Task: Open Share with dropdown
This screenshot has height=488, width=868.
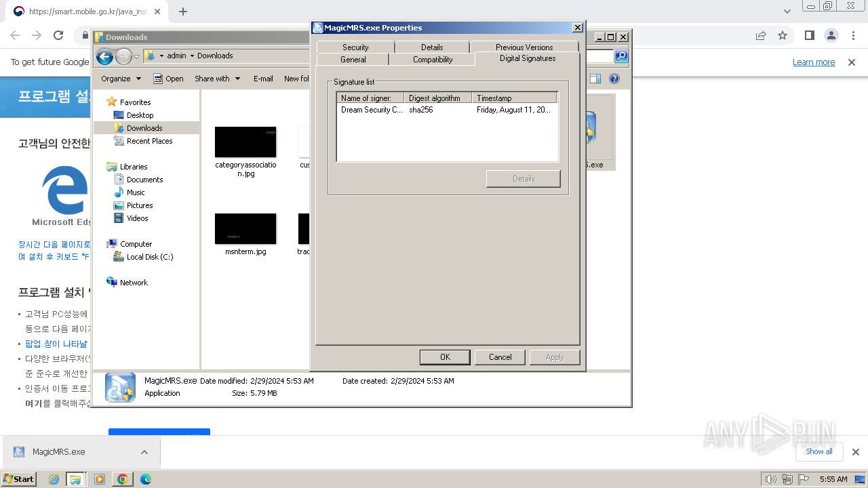Action: tap(217, 79)
